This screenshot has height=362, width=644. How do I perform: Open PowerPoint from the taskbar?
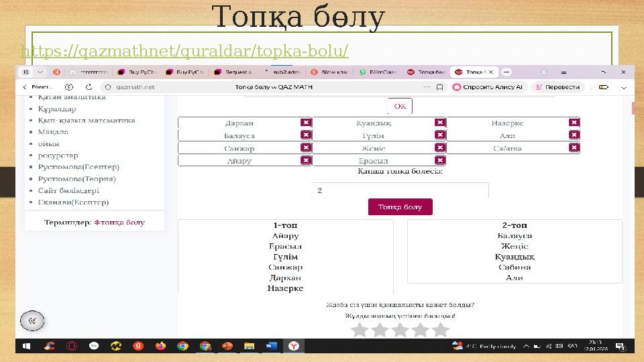227,346
